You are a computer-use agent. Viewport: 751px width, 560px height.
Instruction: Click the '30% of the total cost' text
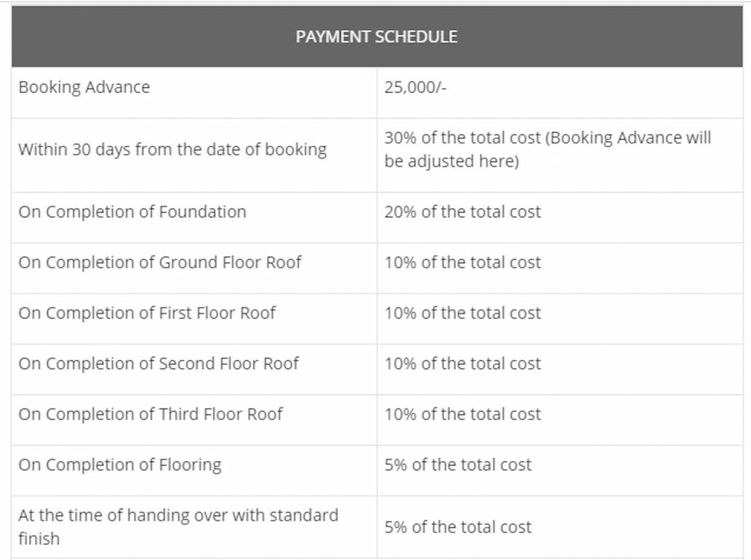(x=463, y=139)
